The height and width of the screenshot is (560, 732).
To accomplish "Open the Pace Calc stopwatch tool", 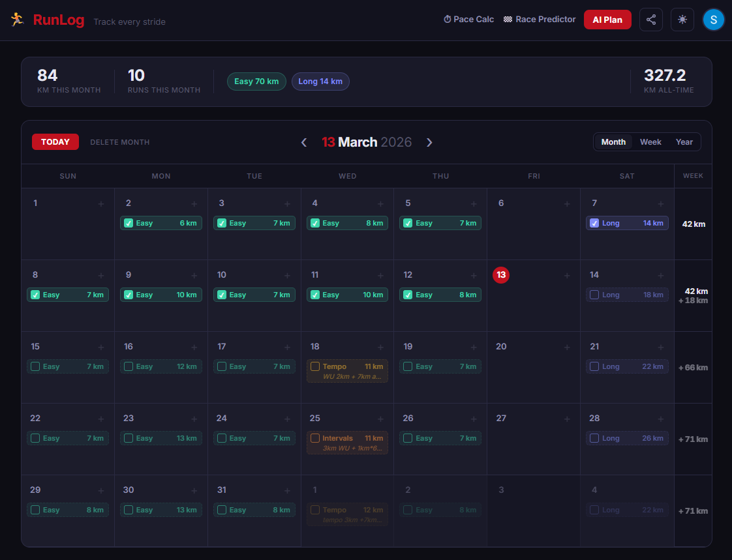I will (x=468, y=19).
